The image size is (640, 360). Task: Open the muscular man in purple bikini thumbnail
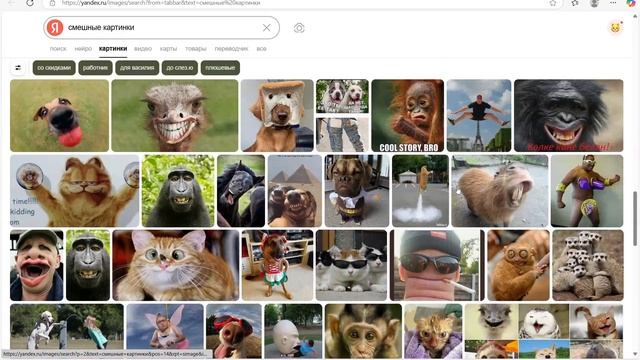click(587, 191)
